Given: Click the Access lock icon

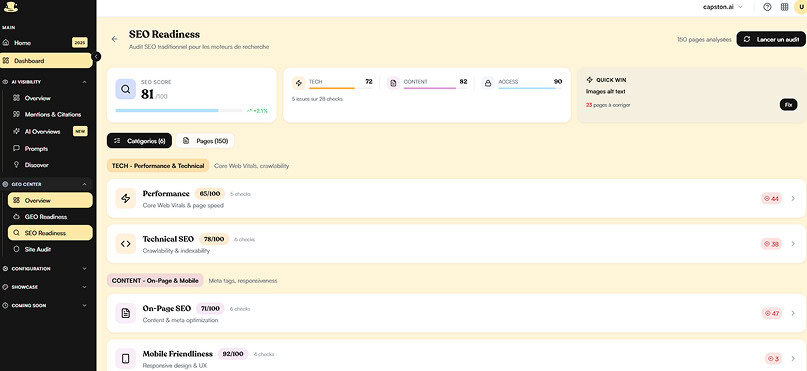Looking at the screenshot, I should [488, 83].
